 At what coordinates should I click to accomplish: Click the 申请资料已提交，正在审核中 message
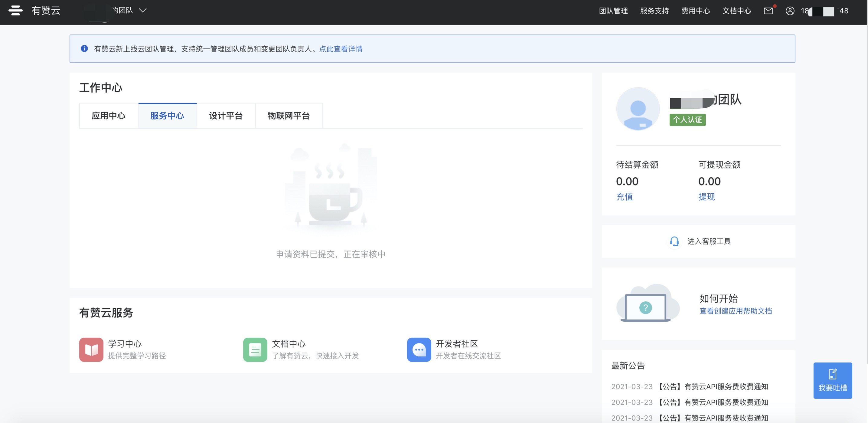pyautogui.click(x=331, y=254)
